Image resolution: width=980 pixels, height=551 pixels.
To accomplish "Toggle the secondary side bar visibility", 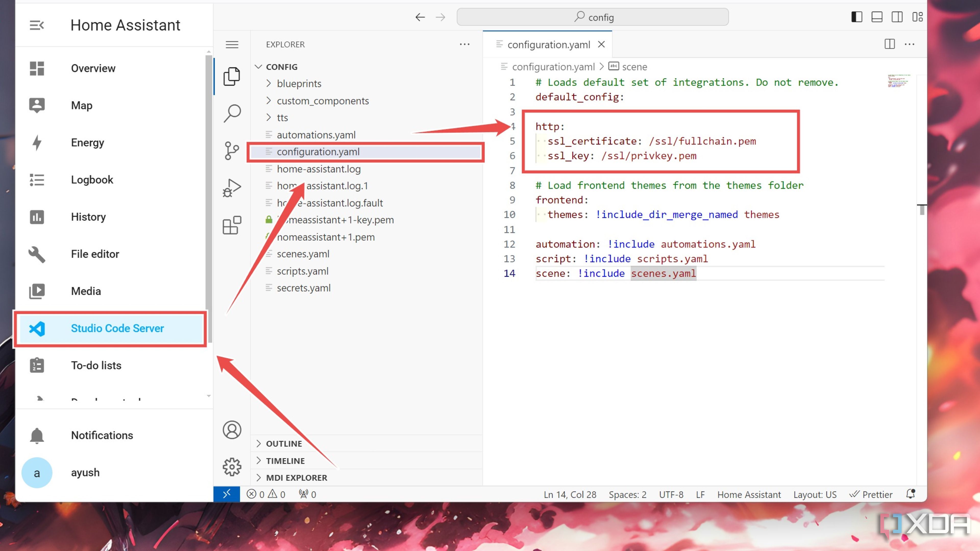I will (x=897, y=17).
